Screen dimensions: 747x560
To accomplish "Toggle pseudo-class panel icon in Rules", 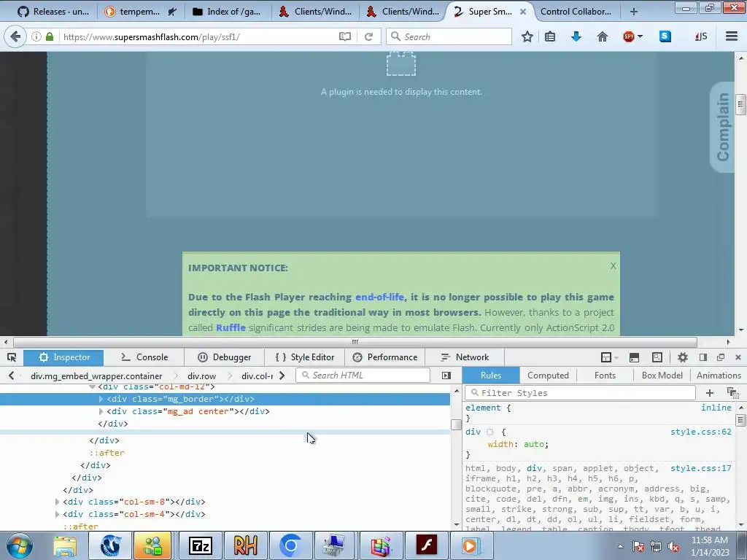I will pos(732,393).
